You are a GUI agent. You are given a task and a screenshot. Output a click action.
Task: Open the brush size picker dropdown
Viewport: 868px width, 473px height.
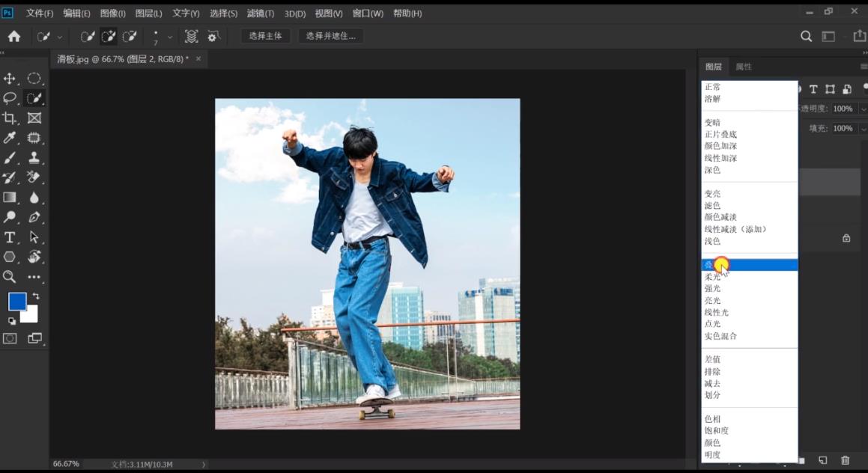point(170,37)
